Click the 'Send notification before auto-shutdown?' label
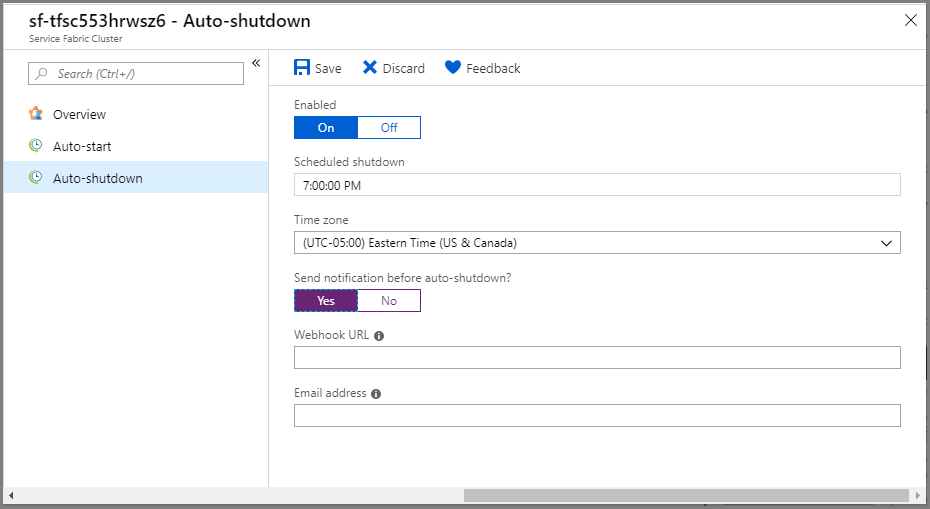This screenshot has width=930, height=509. [x=402, y=278]
